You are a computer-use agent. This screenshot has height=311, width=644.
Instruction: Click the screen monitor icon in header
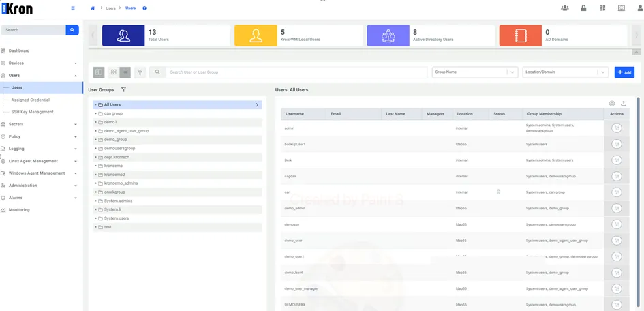tap(621, 8)
